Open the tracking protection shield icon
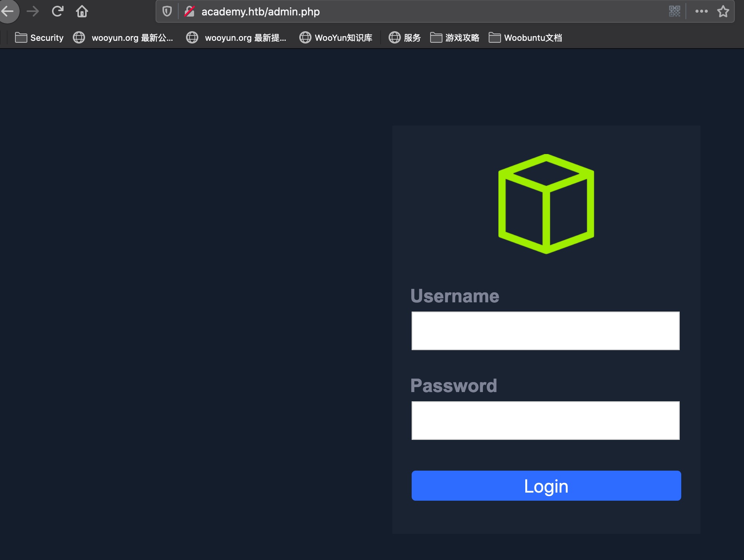744x560 pixels. point(167,12)
